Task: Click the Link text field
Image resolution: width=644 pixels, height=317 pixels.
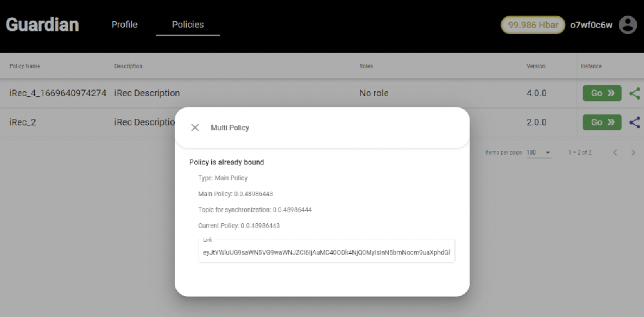Action: pos(326,252)
